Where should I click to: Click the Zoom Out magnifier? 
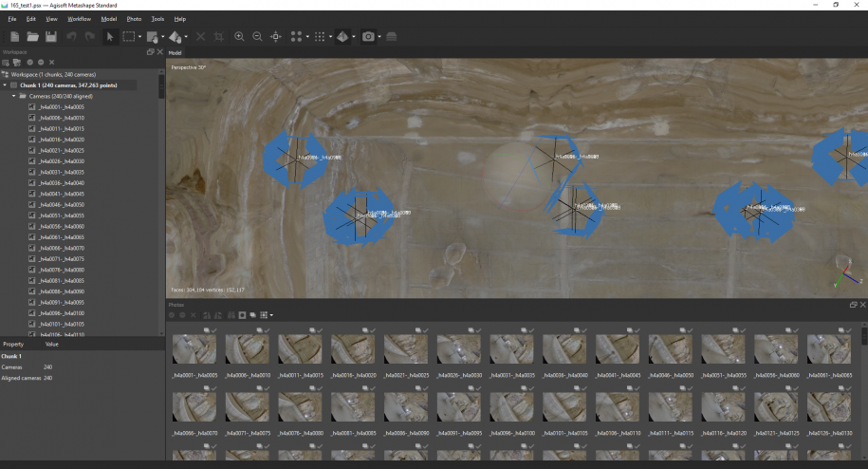point(257,37)
